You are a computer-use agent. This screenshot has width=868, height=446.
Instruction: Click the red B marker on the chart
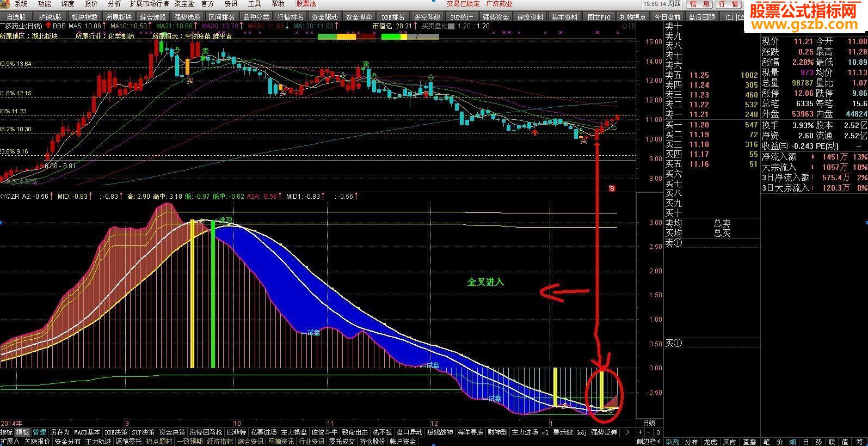(612, 188)
